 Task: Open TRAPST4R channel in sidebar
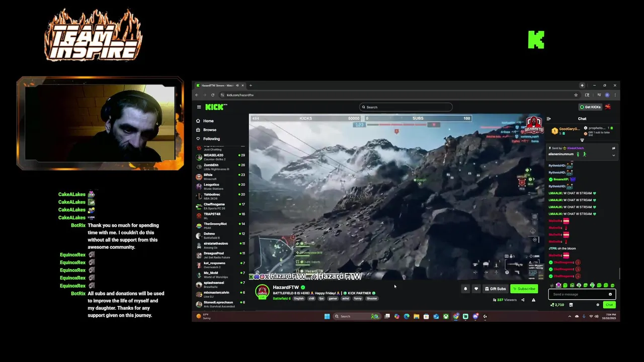click(220, 216)
